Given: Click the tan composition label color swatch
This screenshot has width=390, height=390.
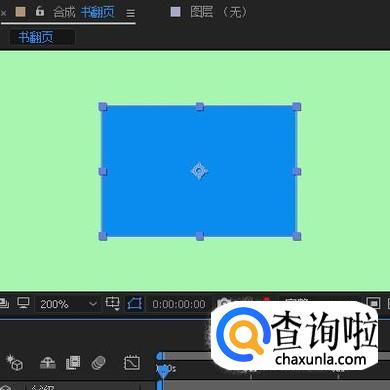Looking at the screenshot, I should (21, 12).
